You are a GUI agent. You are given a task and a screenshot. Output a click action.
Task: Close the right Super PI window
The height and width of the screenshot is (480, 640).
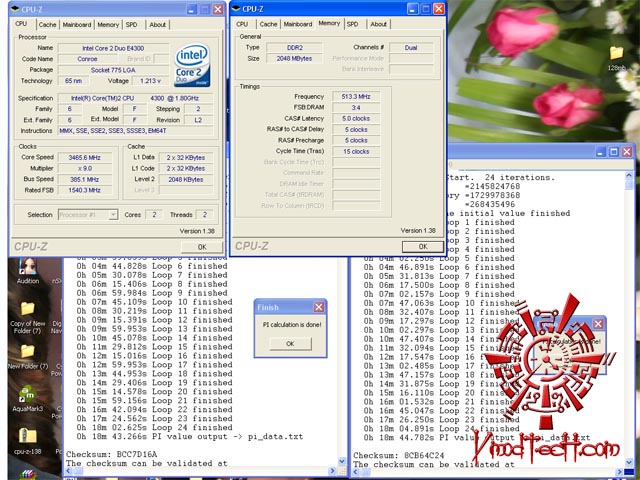(627, 152)
